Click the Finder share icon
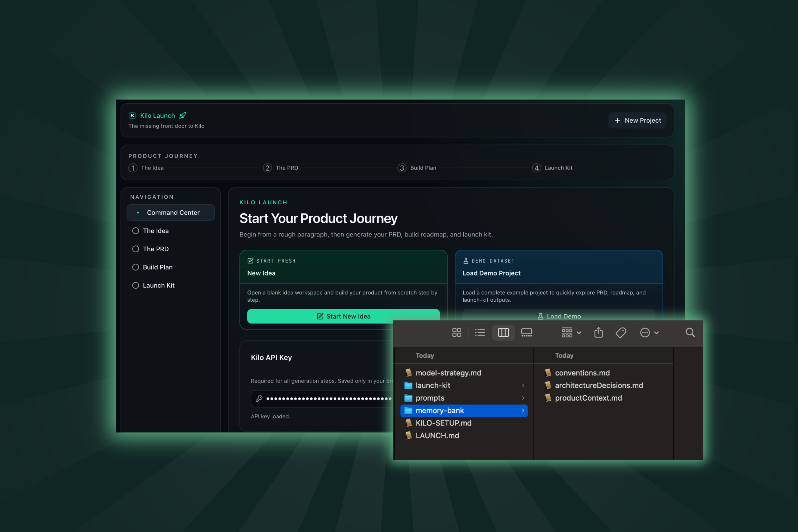Image resolution: width=798 pixels, height=532 pixels. pos(598,332)
